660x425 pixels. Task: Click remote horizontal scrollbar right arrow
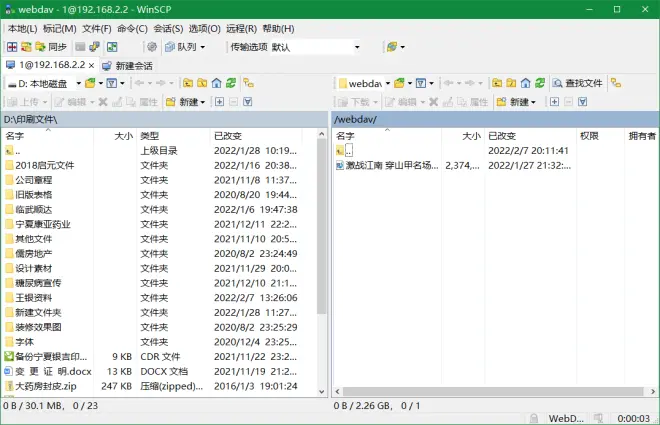coord(653,391)
